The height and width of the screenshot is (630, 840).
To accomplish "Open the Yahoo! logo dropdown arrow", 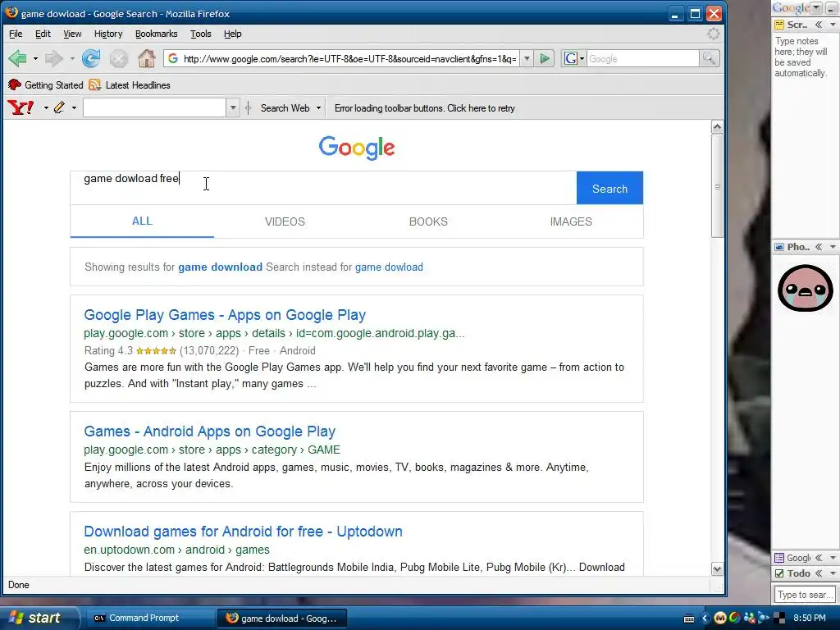I will pyautogui.click(x=46, y=107).
